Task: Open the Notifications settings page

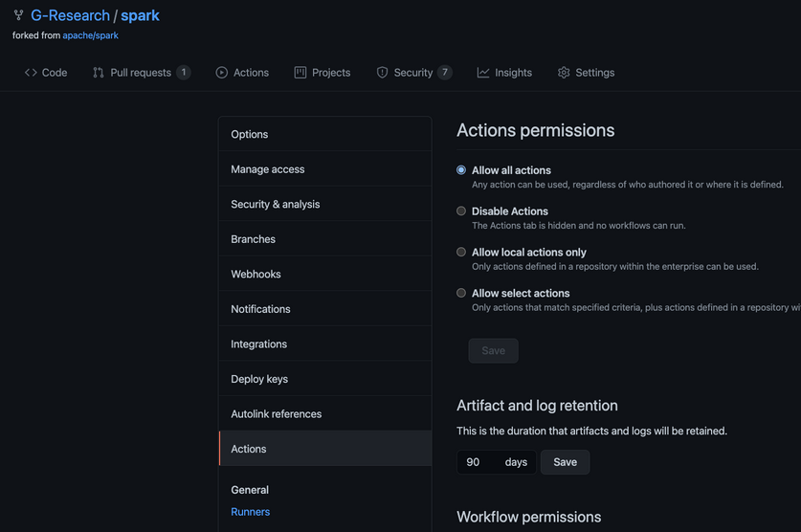Action: (x=324, y=309)
